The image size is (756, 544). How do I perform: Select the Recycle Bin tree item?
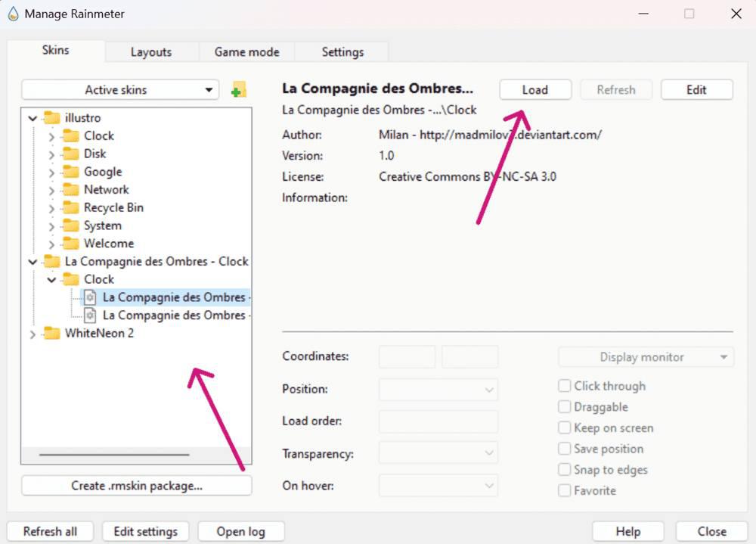point(114,207)
